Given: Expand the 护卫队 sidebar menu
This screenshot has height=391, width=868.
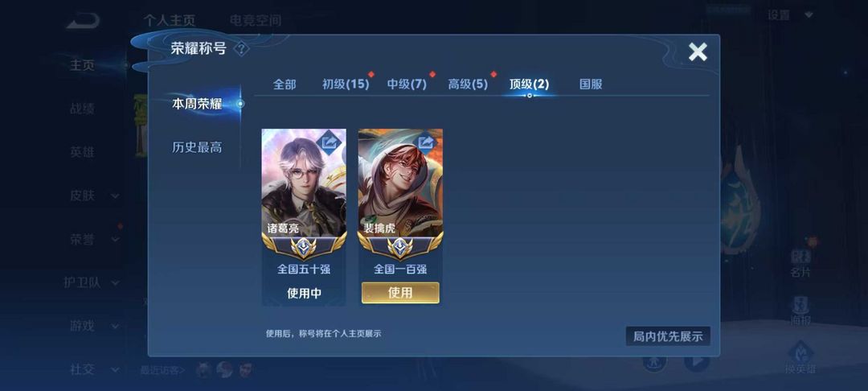Looking at the screenshot, I should [92, 282].
